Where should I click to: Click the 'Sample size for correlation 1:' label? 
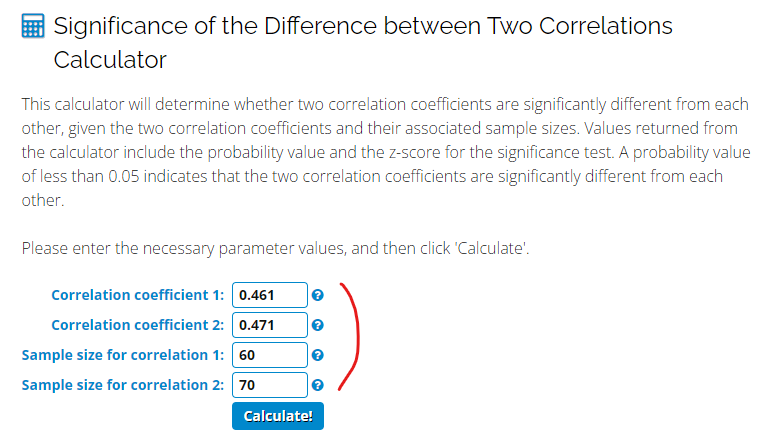pyautogui.click(x=123, y=355)
